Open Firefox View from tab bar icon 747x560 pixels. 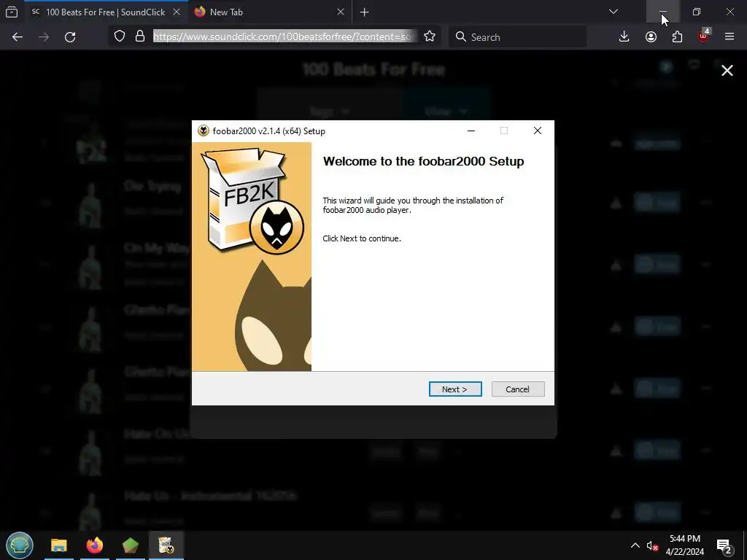coord(12,12)
